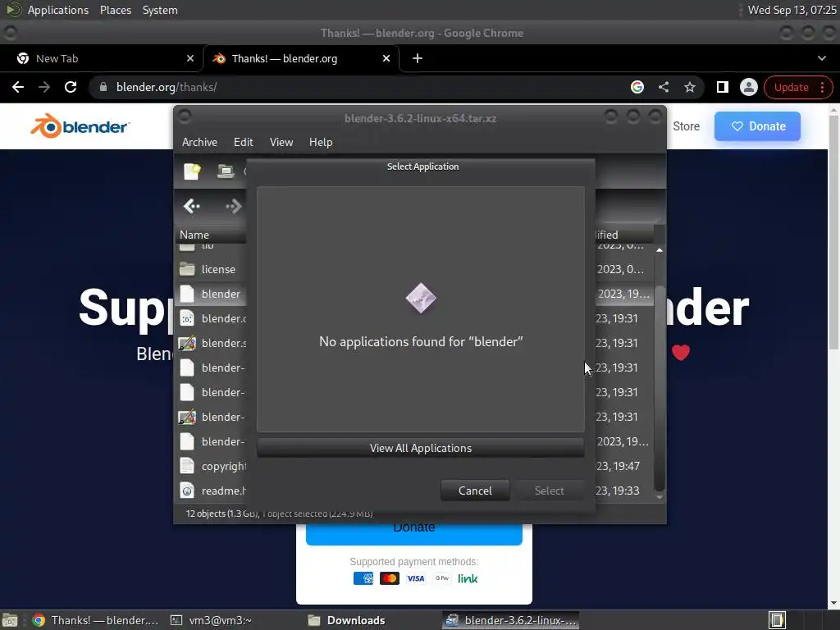Open the Edit menu in archive manager
Image resolution: width=840 pixels, height=630 pixels.
coord(243,142)
